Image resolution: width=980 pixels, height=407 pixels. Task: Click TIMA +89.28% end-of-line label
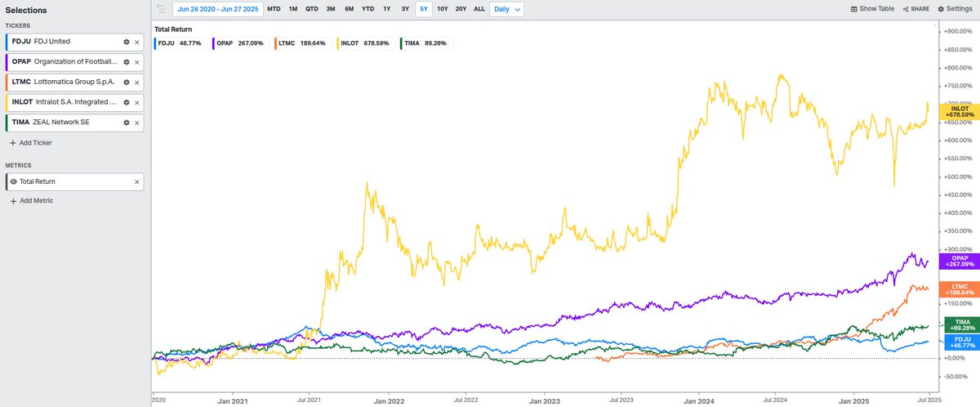click(x=958, y=324)
